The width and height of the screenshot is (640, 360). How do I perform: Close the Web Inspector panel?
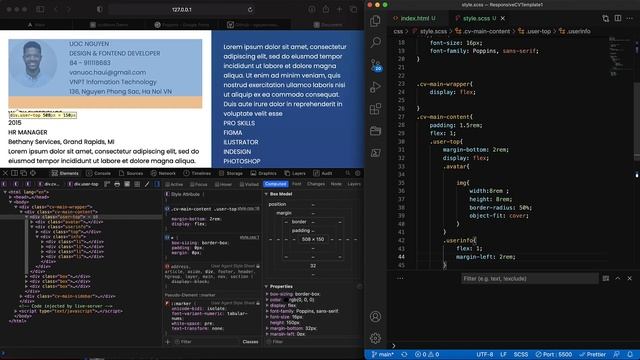pos(5,173)
